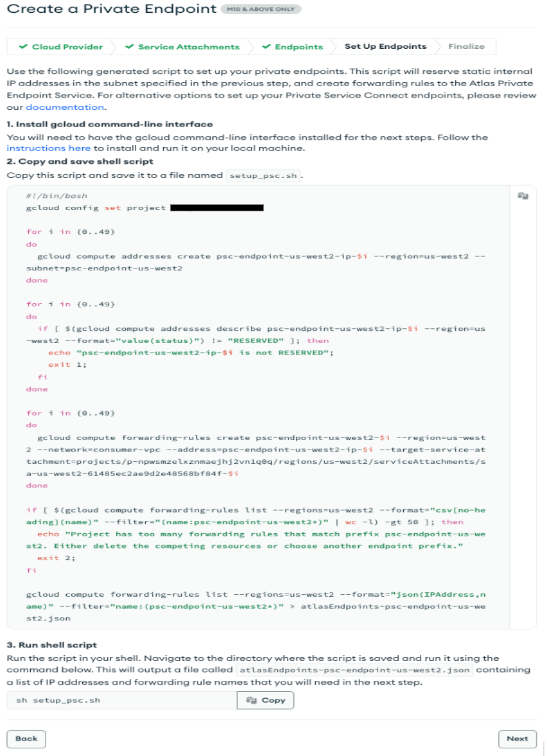
Task: Click the M10 & ABOVE ONLY badge
Action: (260, 10)
